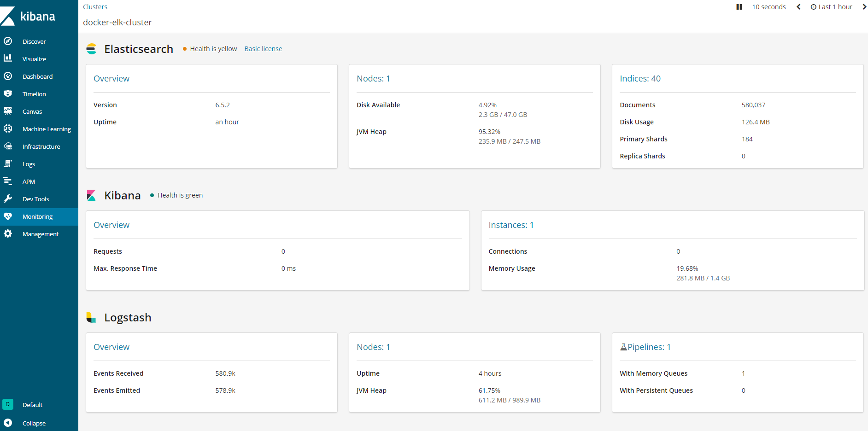
Task: Open Logstash Nodes: 1 link
Action: (373, 347)
